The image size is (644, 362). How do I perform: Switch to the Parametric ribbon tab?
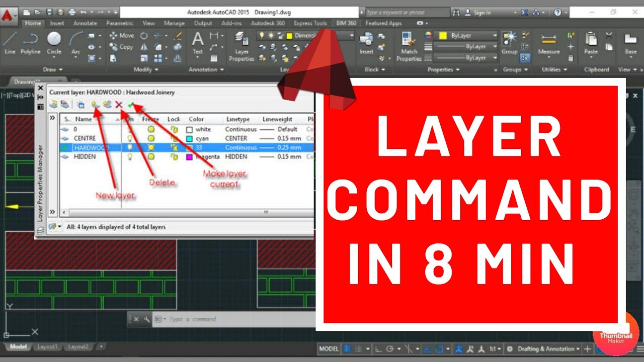120,23
